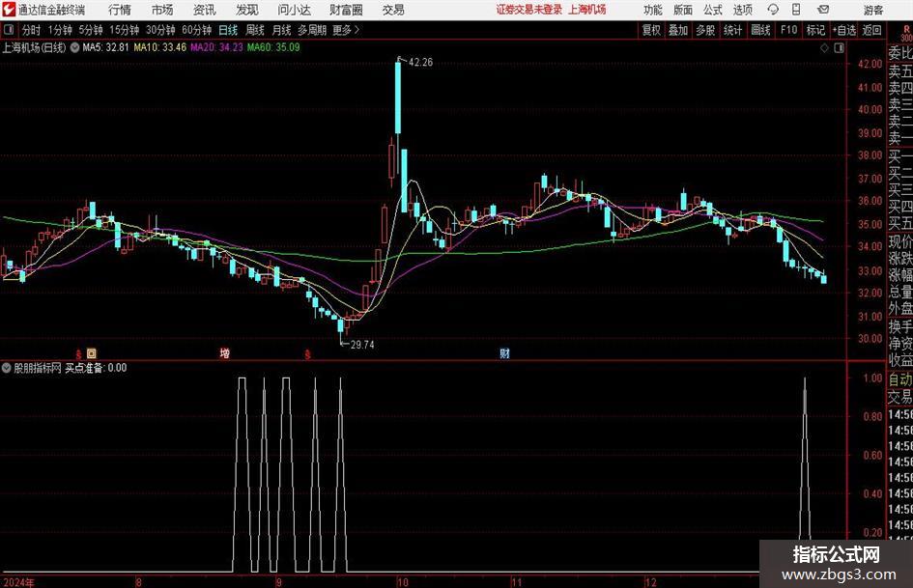Image resolution: width=913 pixels, height=588 pixels.
Task: Add stock via +自选 button
Action: [x=844, y=30]
